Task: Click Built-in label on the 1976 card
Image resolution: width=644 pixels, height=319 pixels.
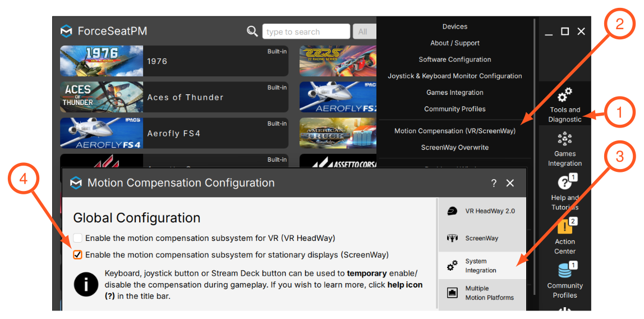Action: (277, 51)
